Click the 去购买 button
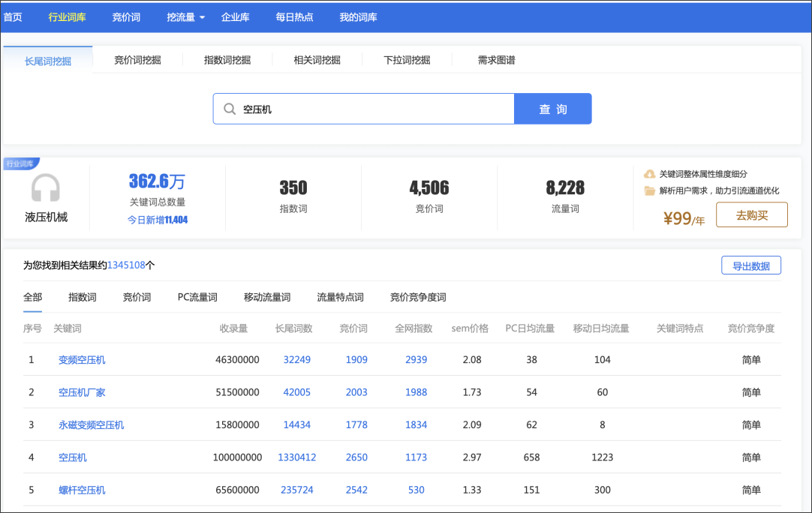Screen dimensions: 812x513 coord(752,214)
